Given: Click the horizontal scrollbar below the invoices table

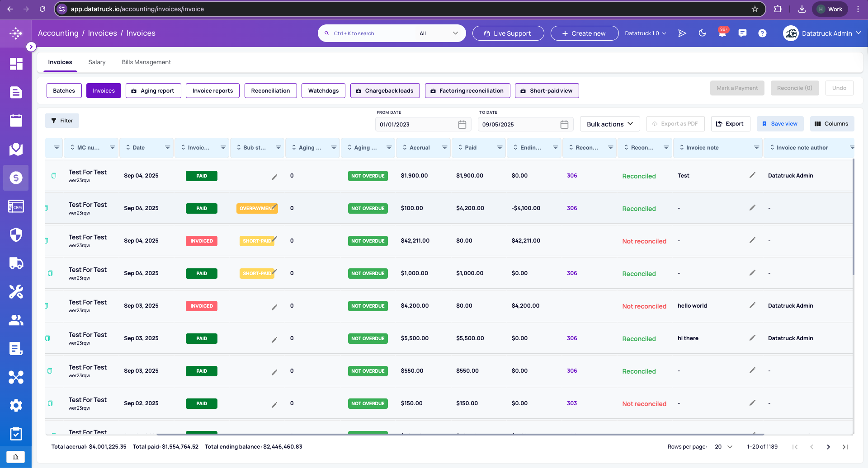Looking at the screenshot, I should coord(460,435).
